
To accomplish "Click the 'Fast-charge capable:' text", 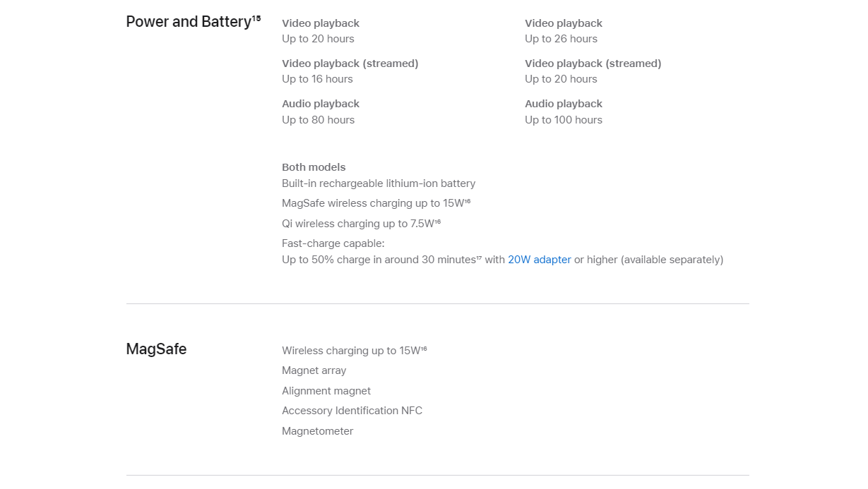I will [333, 243].
